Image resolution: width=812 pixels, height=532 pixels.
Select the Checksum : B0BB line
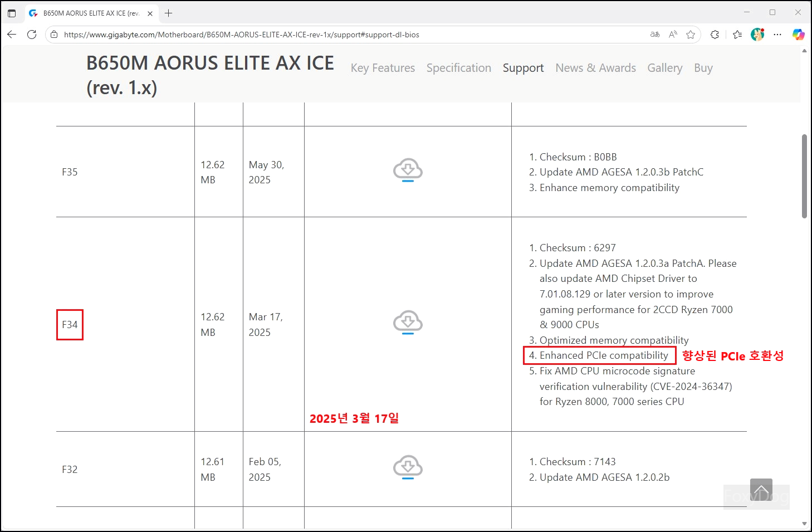click(578, 157)
